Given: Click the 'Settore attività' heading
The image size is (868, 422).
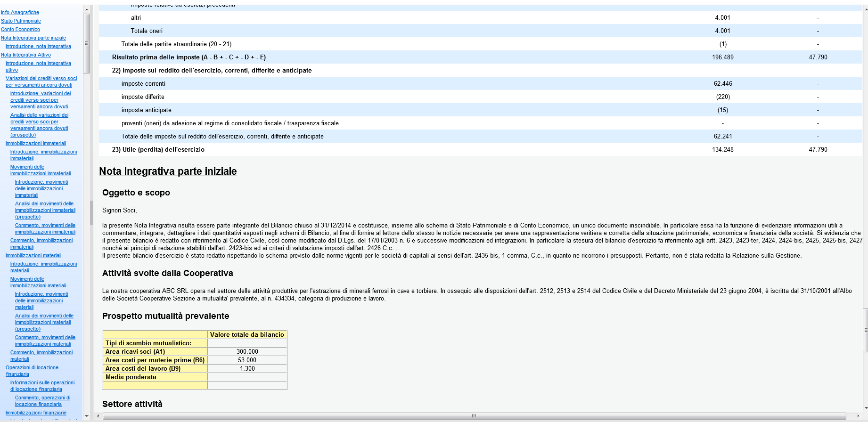Looking at the screenshot, I should tap(132, 404).
